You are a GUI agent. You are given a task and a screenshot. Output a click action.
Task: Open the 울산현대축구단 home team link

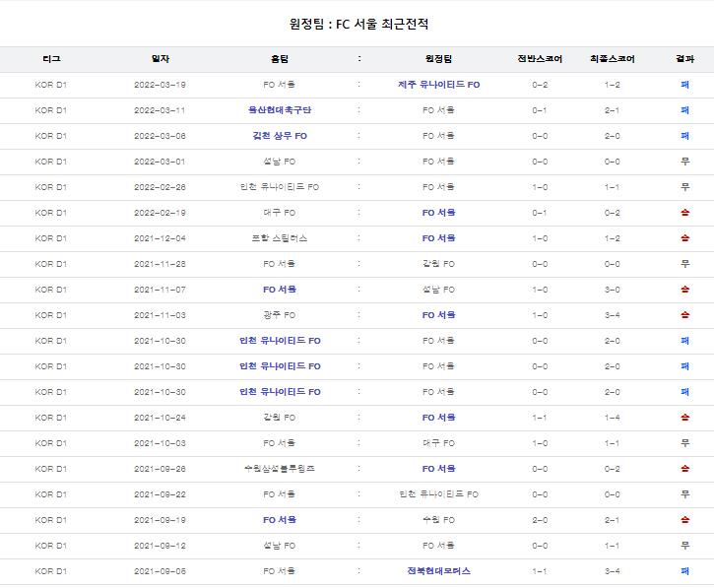[x=280, y=110]
